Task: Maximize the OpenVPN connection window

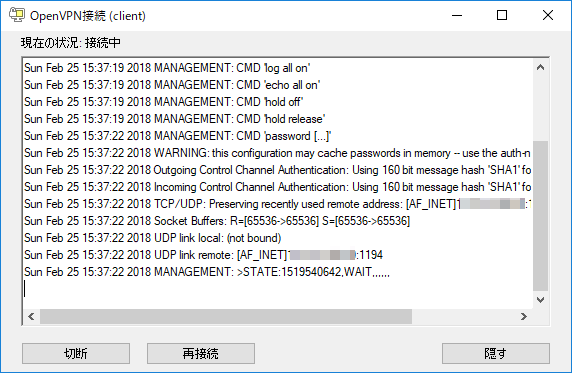Action: (502, 15)
